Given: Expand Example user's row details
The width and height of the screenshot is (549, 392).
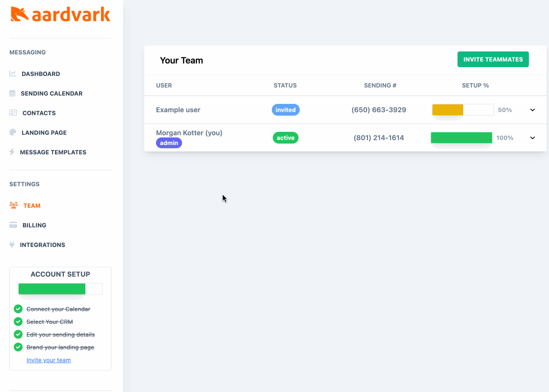Looking at the screenshot, I should (x=532, y=110).
